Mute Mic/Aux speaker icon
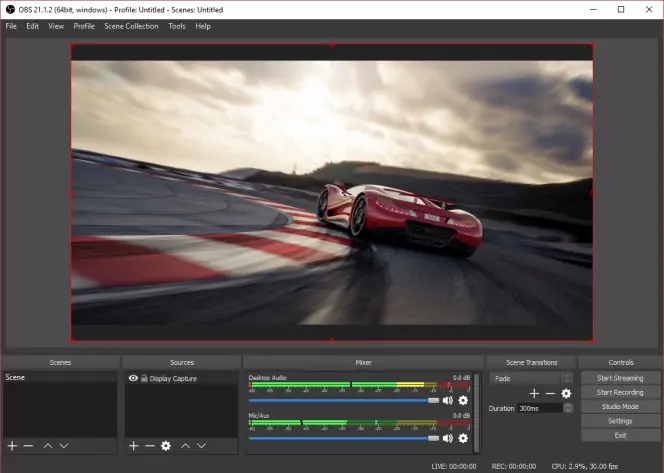Screen dimensions: 664x473 point(448,438)
